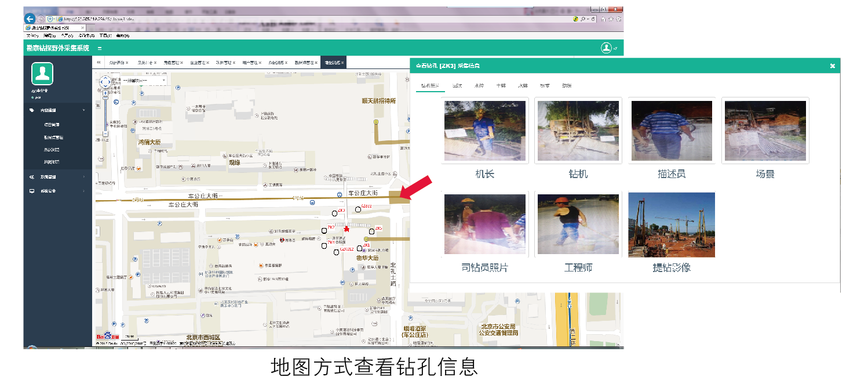Image resolution: width=868 pixels, height=391 pixels.
Task: Open the 文件 menu in the browser
Action: click(31, 35)
